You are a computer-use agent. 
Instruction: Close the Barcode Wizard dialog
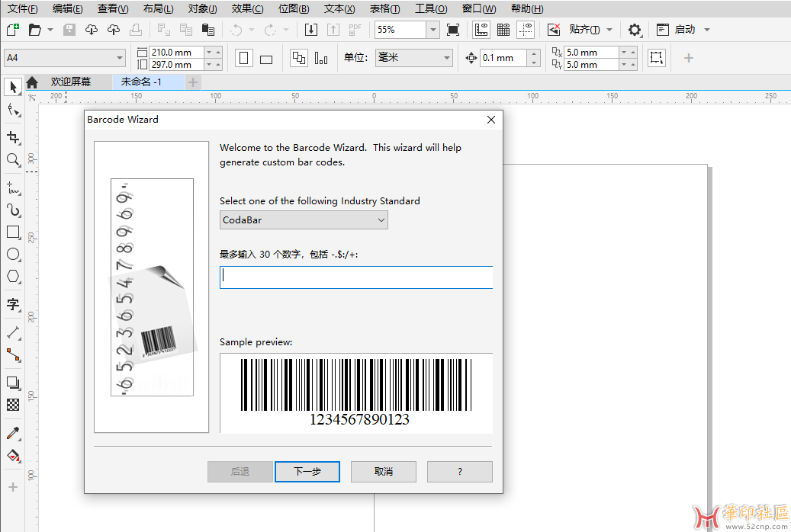click(x=490, y=120)
